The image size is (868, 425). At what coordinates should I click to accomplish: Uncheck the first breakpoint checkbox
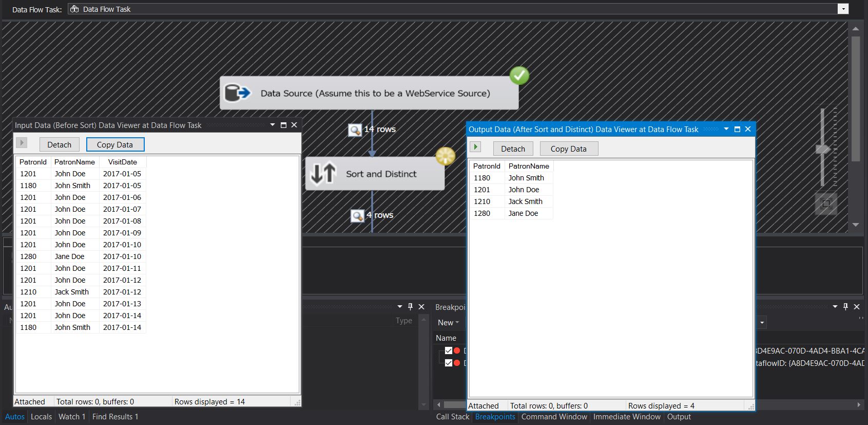click(449, 350)
